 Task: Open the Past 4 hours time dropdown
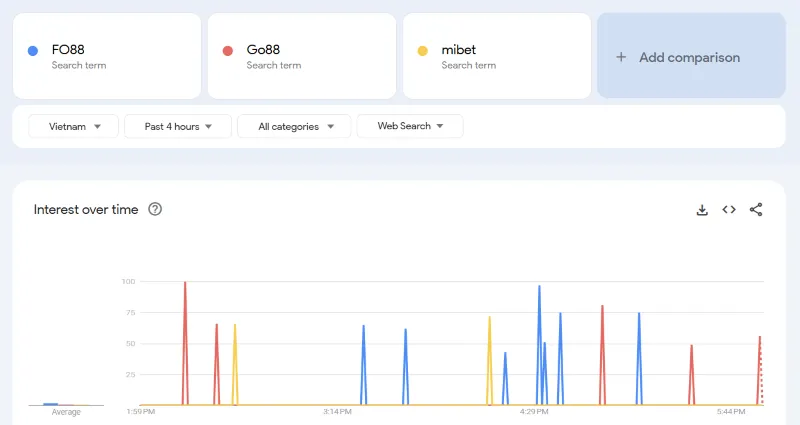point(178,127)
